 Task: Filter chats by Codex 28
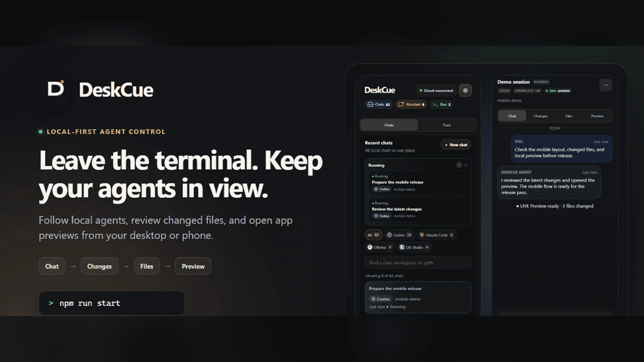(400, 235)
